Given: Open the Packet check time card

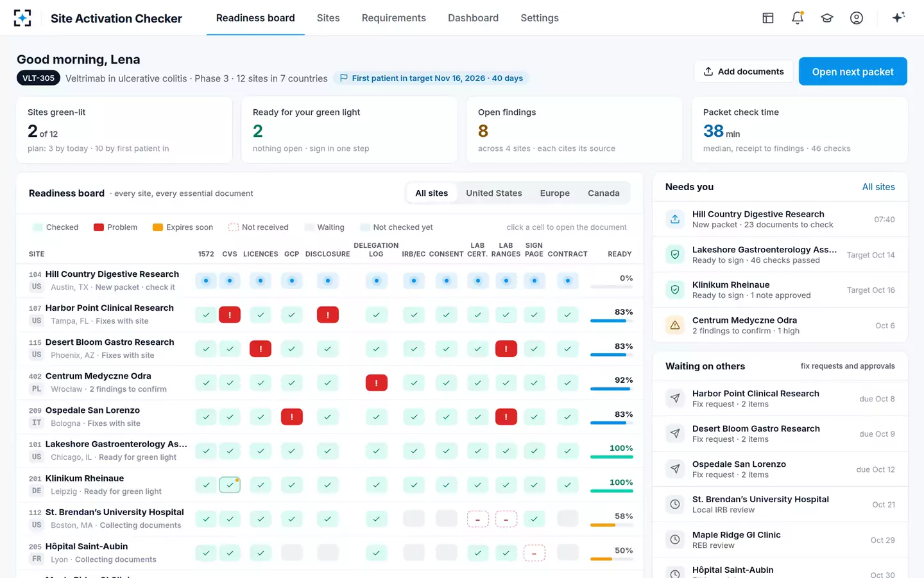Looking at the screenshot, I should click(x=800, y=130).
